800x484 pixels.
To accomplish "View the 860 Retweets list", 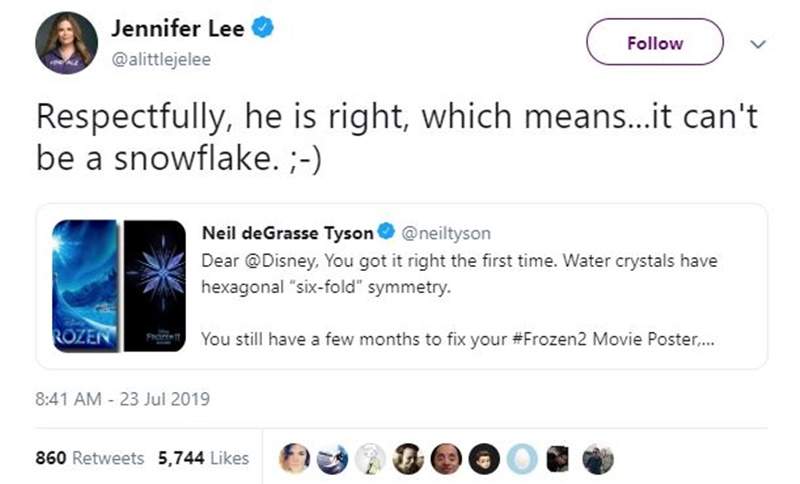I will click(90, 457).
